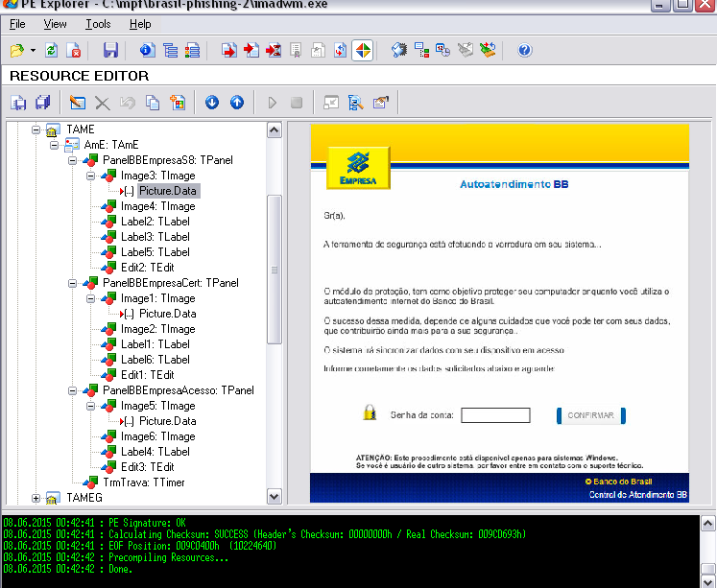Screen dimensions: 717x588
Task: Open the Import viewer icon in main toolbar
Action: click(x=251, y=50)
